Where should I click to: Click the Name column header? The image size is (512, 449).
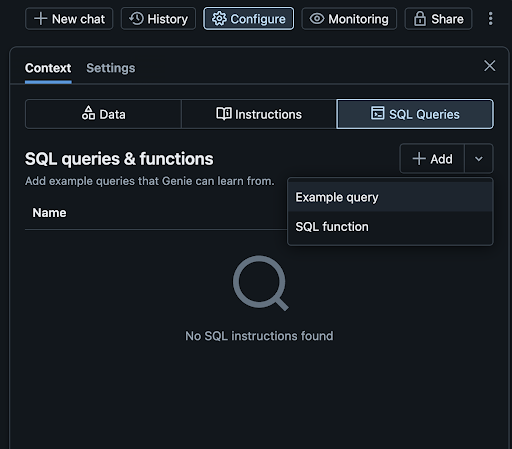coord(49,213)
